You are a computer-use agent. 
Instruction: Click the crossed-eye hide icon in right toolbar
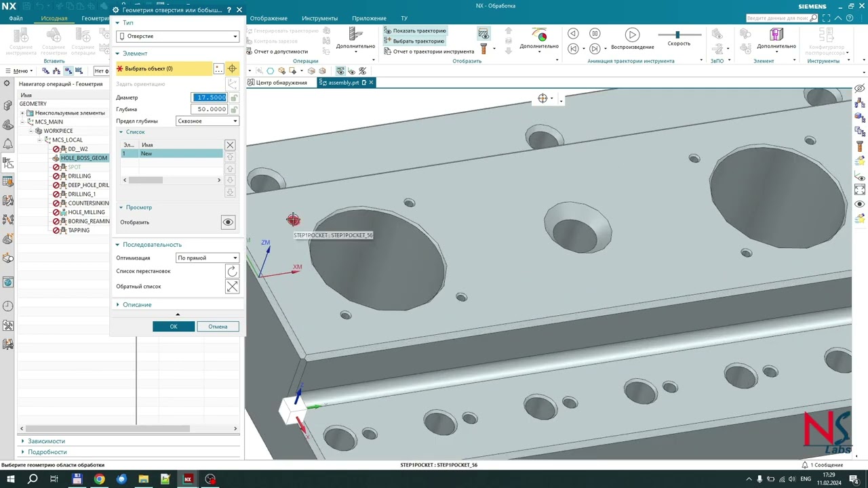860,89
